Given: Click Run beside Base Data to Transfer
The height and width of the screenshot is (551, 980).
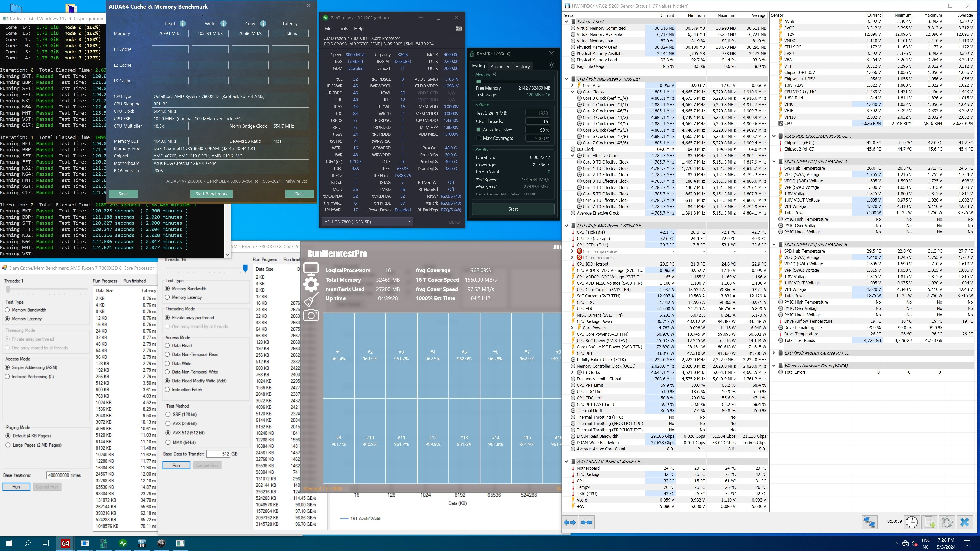Looking at the screenshot, I should coord(176,466).
